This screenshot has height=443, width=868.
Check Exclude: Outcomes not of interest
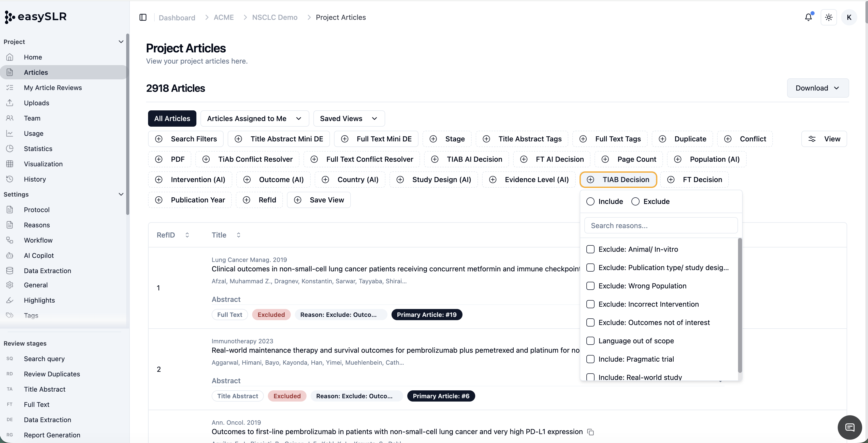[x=590, y=322]
